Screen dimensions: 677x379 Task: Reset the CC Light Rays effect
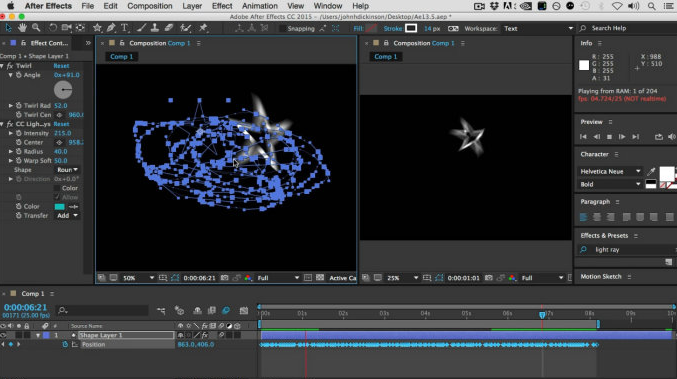pyautogui.click(x=61, y=124)
